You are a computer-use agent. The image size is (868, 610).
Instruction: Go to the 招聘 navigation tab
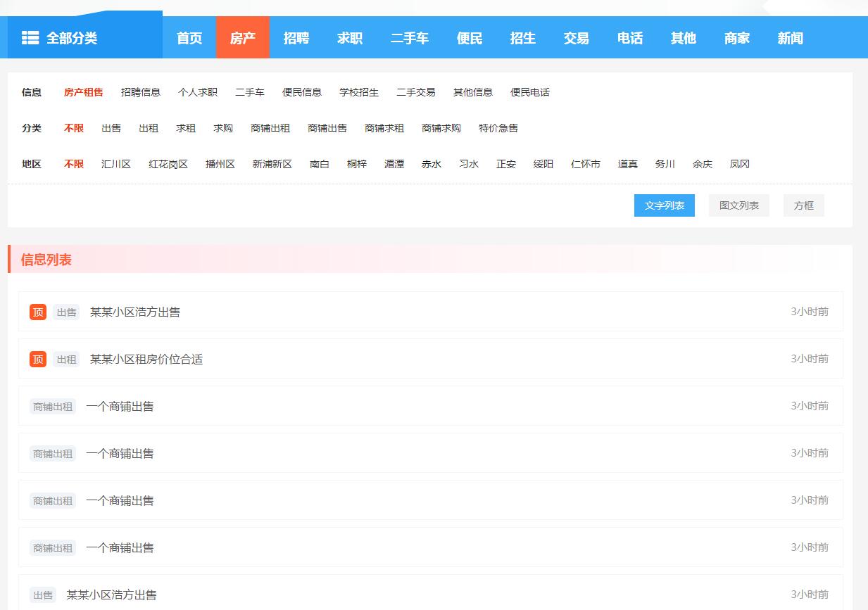296,38
